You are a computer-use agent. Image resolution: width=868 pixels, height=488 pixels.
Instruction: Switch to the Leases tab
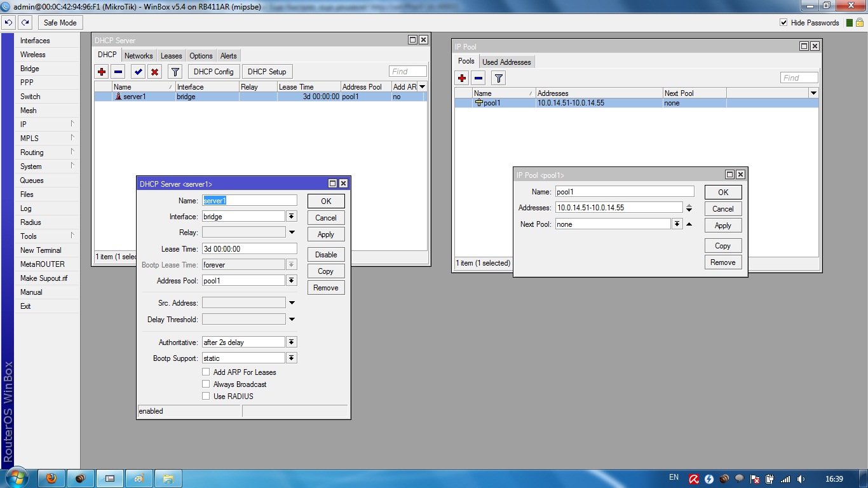point(172,56)
